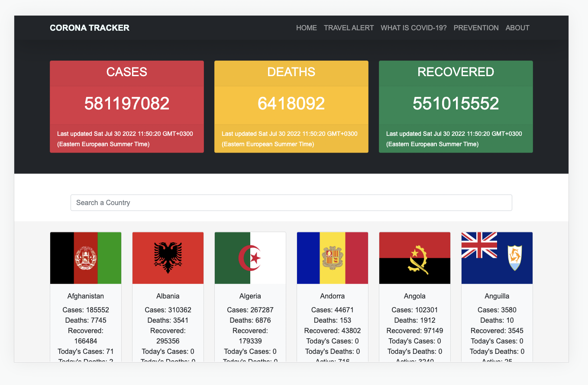Viewport: 588px width, 385px height.
Task: Click the Search a Country input field
Action: point(291,202)
